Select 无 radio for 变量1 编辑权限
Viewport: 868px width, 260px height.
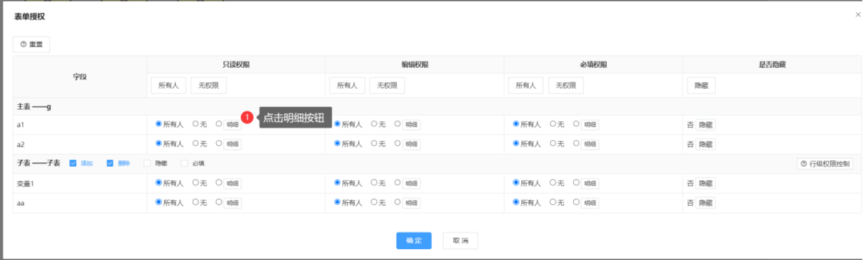375,183
